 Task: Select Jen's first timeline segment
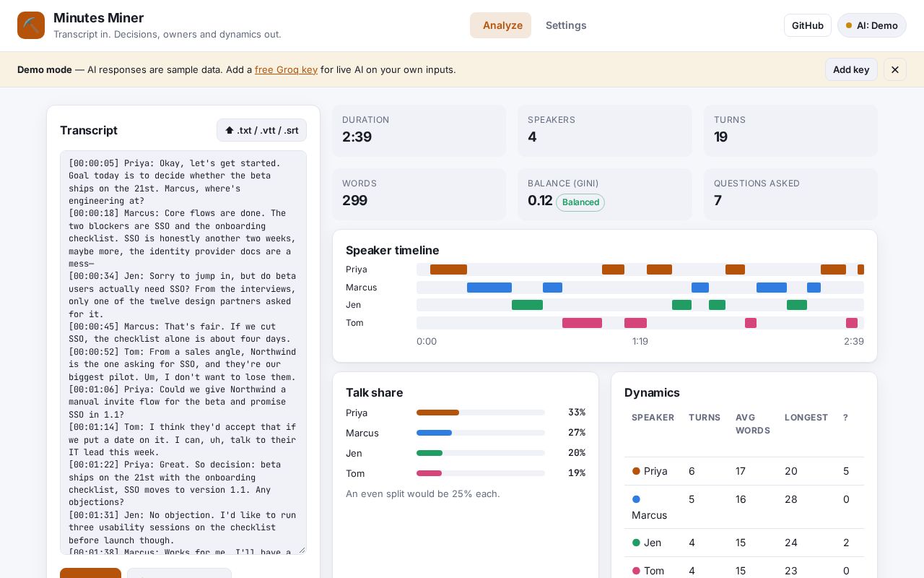coord(527,305)
